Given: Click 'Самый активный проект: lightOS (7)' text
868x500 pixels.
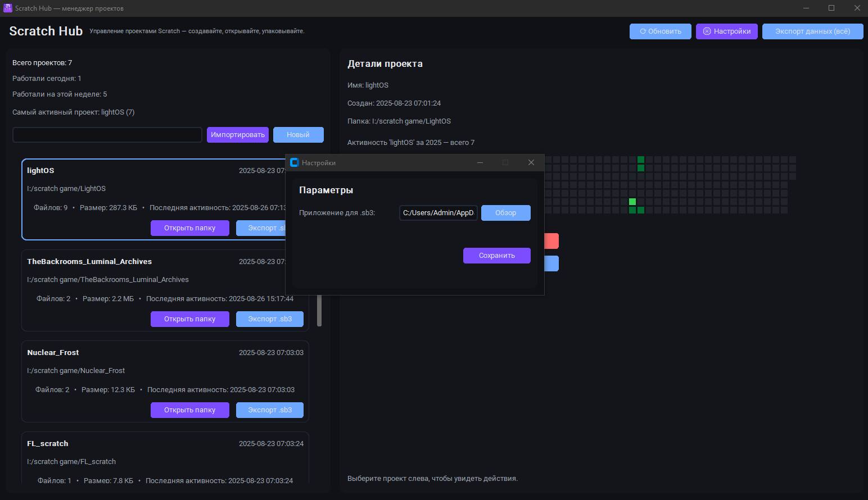Looking at the screenshot, I should [74, 112].
